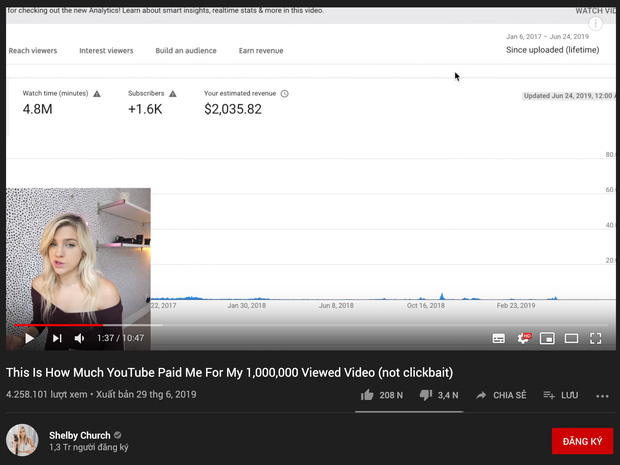Viewport: 620px width, 465px height.
Task: Expand the Since uploaded (lifetime) date range
Action: (x=552, y=49)
